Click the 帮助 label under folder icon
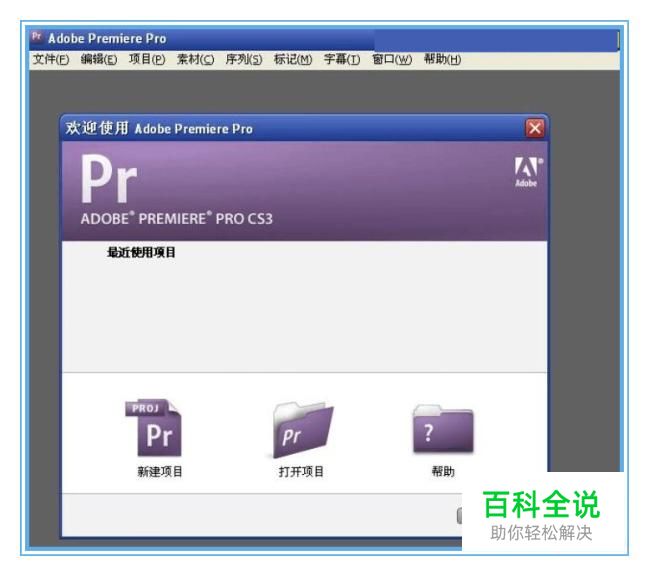This screenshot has height=576, width=649. click(443, 471)
